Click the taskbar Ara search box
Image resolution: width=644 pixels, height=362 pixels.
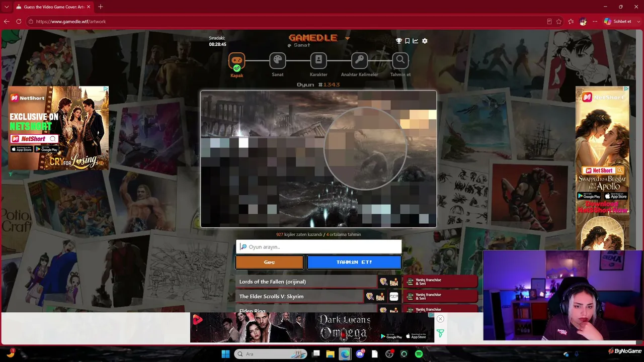click(x=271, y=354)
